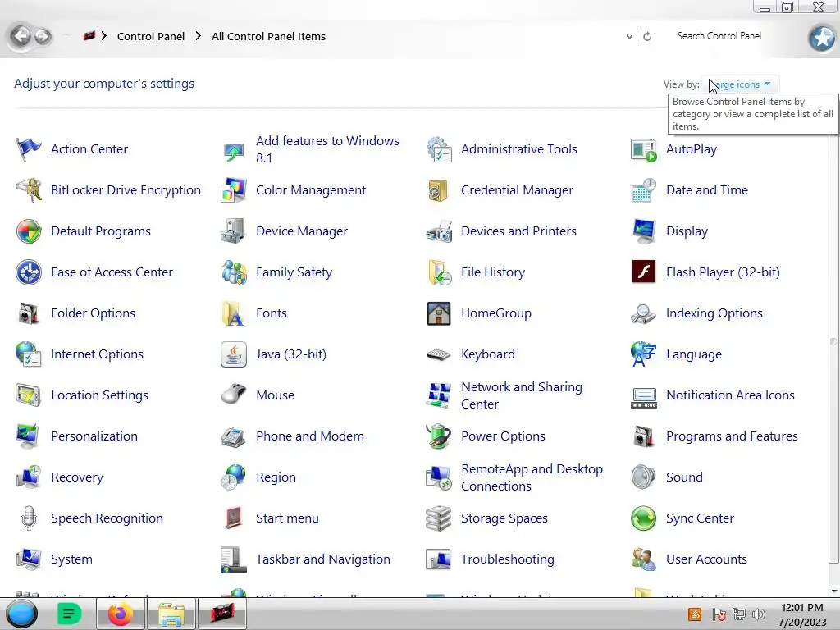Go back with the Back arrow button

[x=21, y=36]
